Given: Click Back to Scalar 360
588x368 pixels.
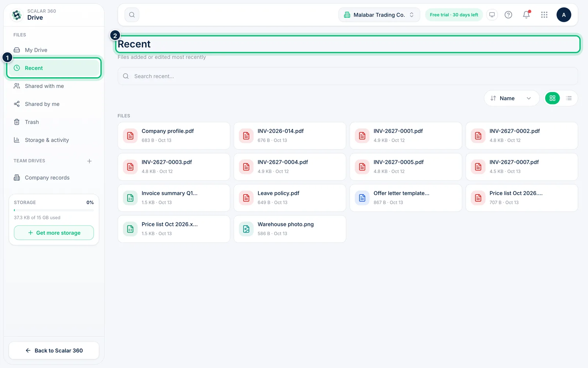Looking at the screenshot, I should pos(54,351).
